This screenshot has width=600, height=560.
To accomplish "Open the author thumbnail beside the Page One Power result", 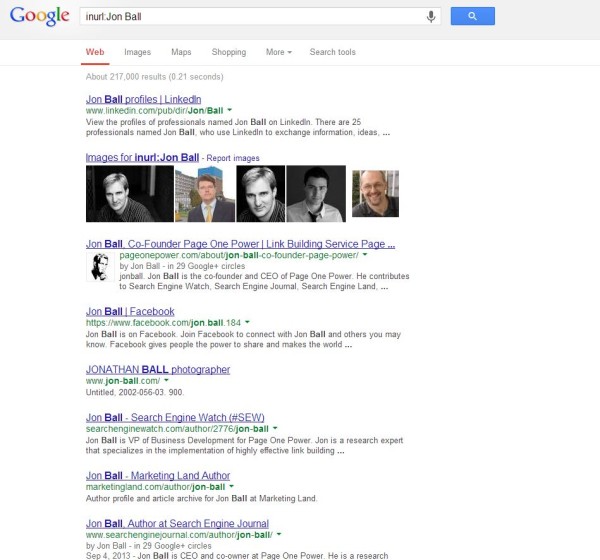I will tap(100, 267).
